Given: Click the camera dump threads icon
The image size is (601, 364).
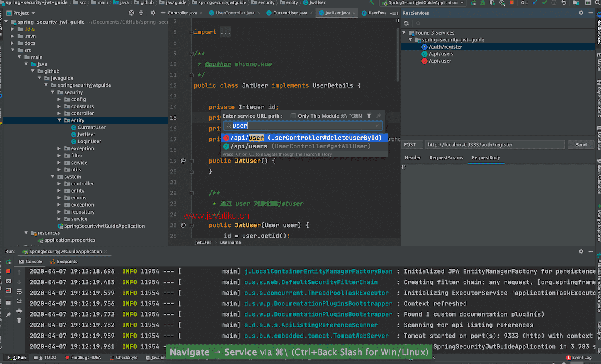Looking at the screenshot, I should pos(8,281).
